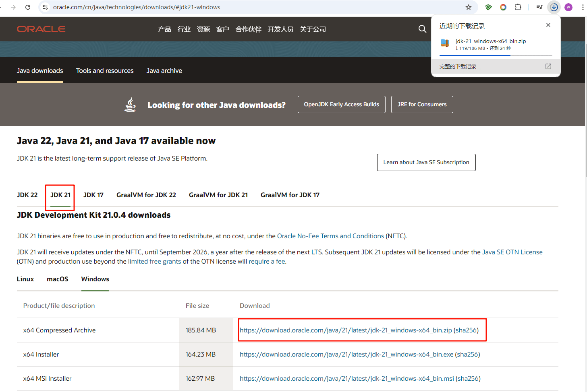Switch to GraalVM for JDK 22 tab
The height and width of the screenshot is (392, 587).
[146, 195]
